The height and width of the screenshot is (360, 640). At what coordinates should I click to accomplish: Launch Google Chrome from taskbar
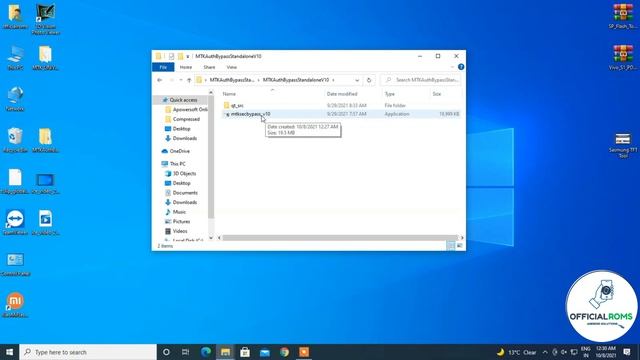[284, 352]
